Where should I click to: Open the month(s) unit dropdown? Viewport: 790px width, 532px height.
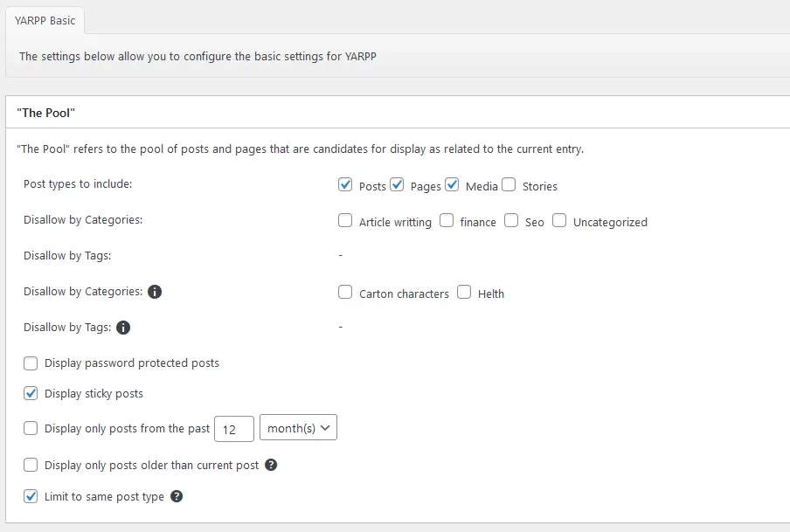(x=298, y=428)
